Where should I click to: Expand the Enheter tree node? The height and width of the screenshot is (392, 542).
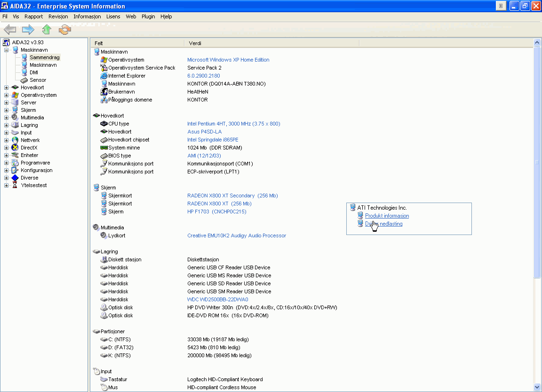click(6, 156)
